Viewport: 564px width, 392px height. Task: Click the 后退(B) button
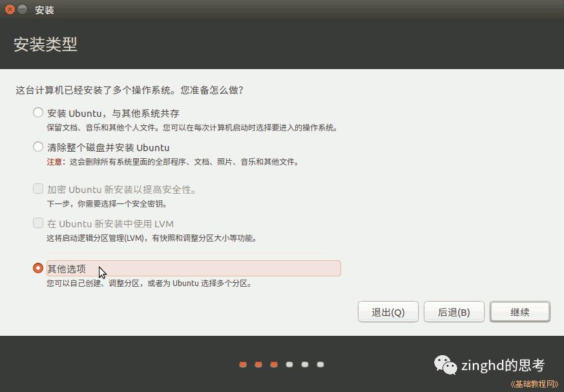click(x=454, y=312)
